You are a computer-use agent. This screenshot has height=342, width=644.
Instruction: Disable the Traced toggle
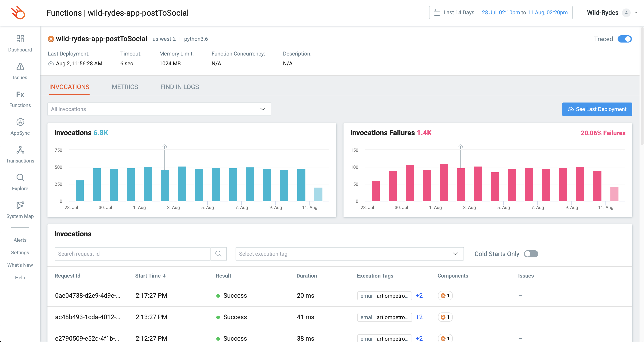click(624, 39)
